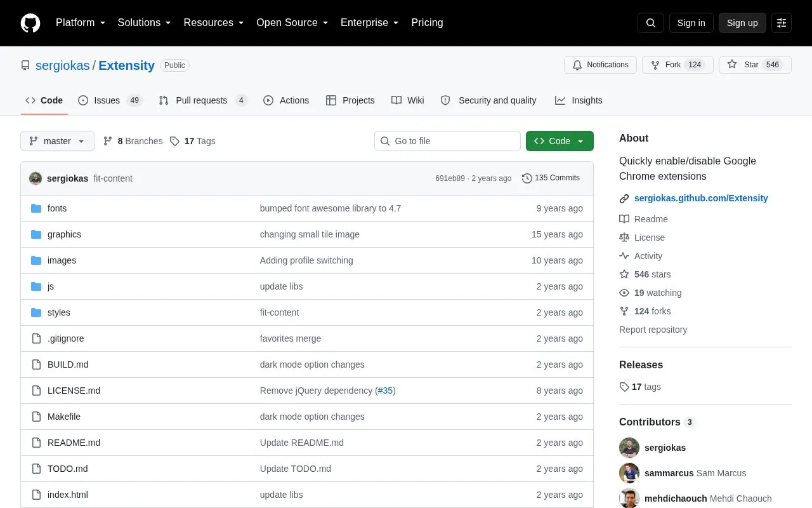
Task: Switch to the Pull requests tab
Action: click(203, 100)
